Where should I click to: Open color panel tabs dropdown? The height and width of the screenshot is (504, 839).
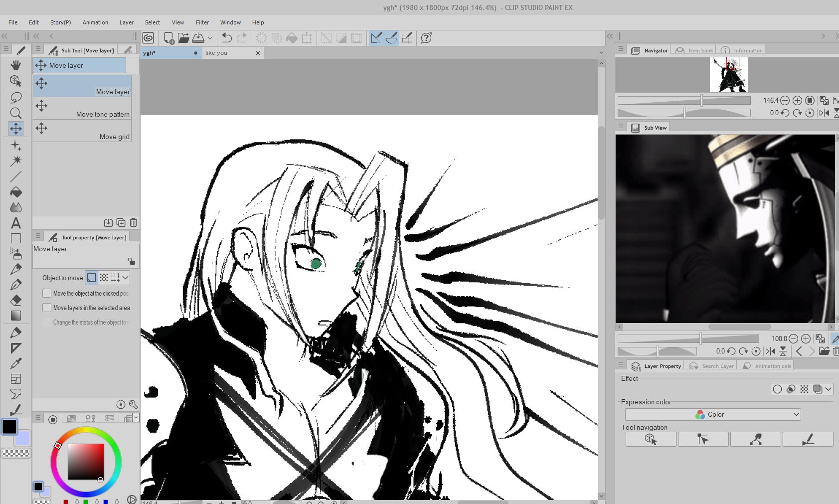point(136,417)
